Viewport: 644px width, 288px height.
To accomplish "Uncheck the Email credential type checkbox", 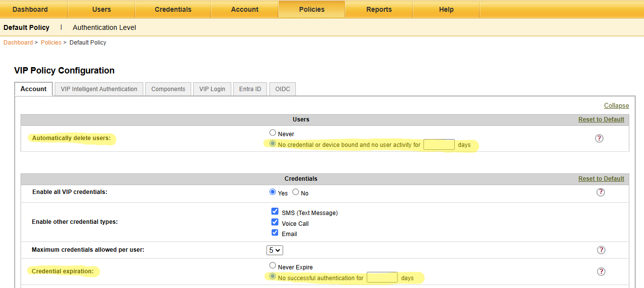I will click(275, 233).
